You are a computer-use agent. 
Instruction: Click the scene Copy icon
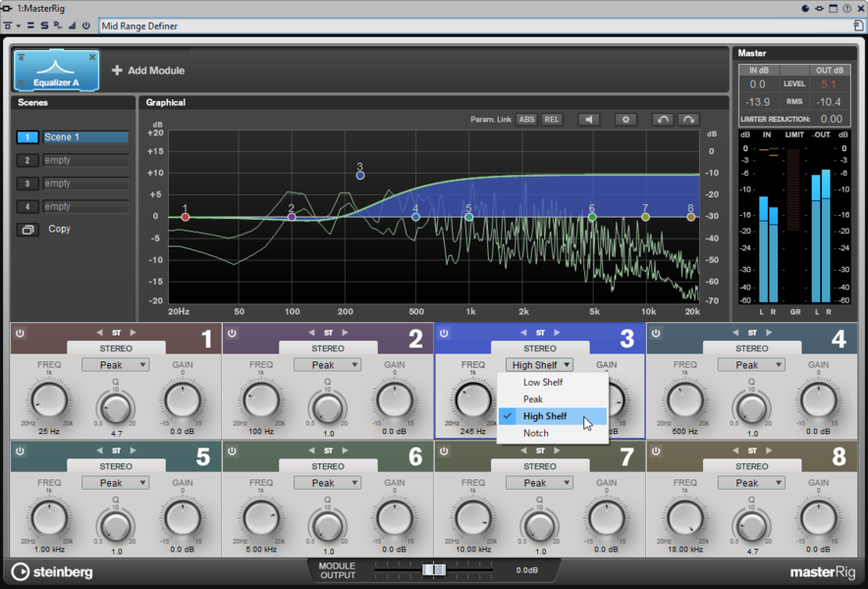(27, 229)
